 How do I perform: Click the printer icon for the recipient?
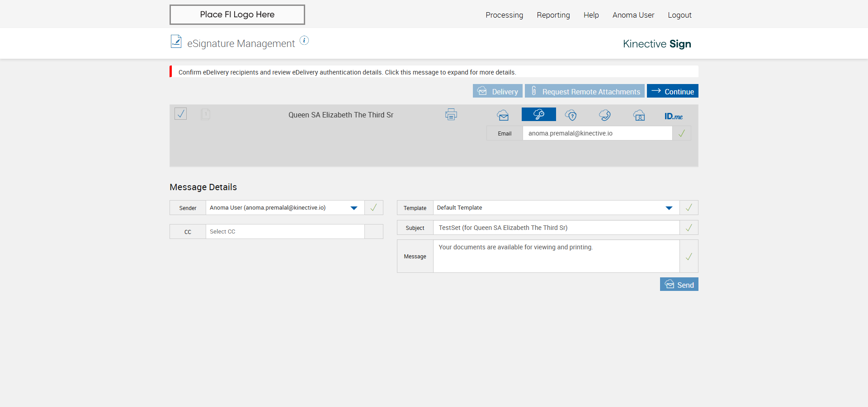click(x=451, y=115)
